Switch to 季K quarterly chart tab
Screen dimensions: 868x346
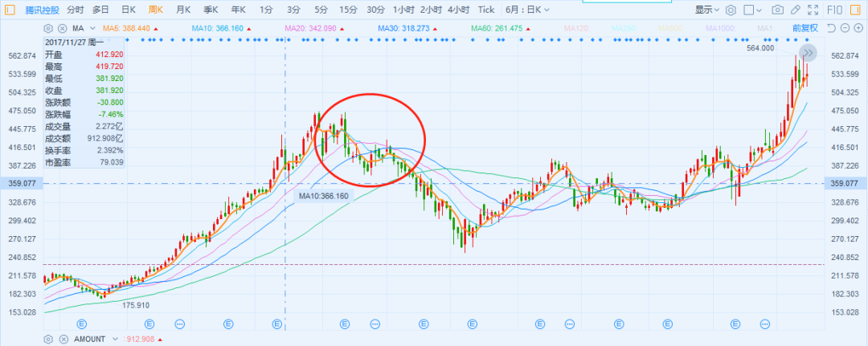tap(211, 10)
